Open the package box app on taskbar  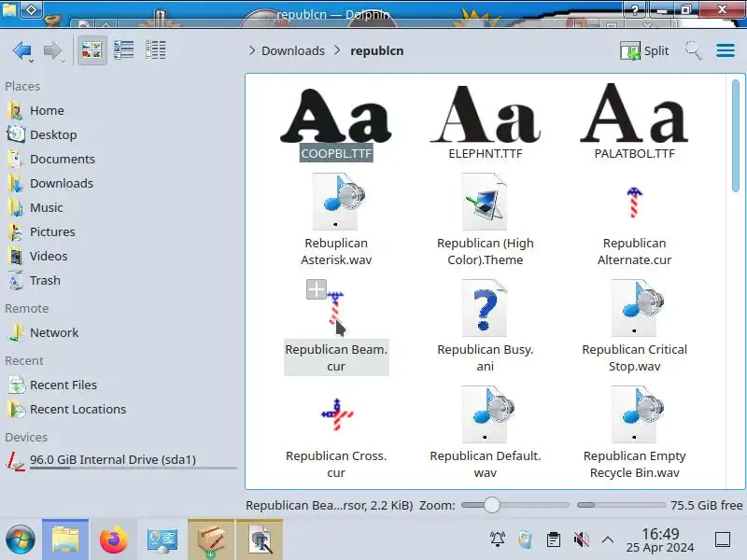(x=211, y=540)
